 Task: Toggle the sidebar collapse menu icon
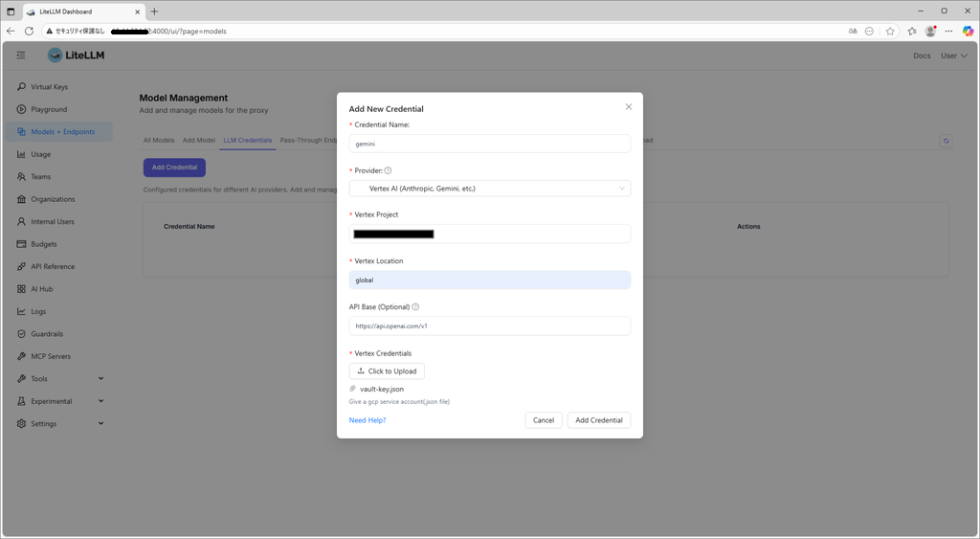click(x=21, y=56)
